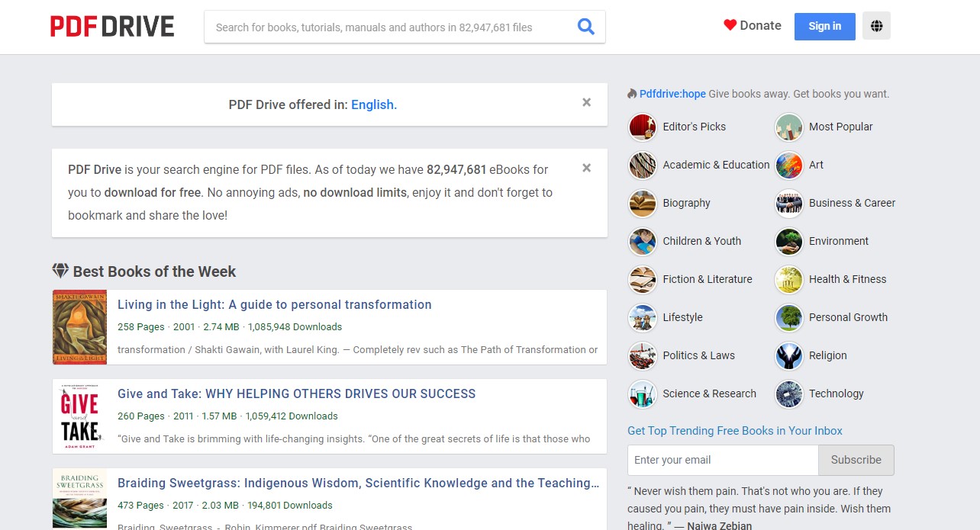Click the Donate heart link
Image resolution: width=980 pixels, height=530 pixels.
point(752,25)
